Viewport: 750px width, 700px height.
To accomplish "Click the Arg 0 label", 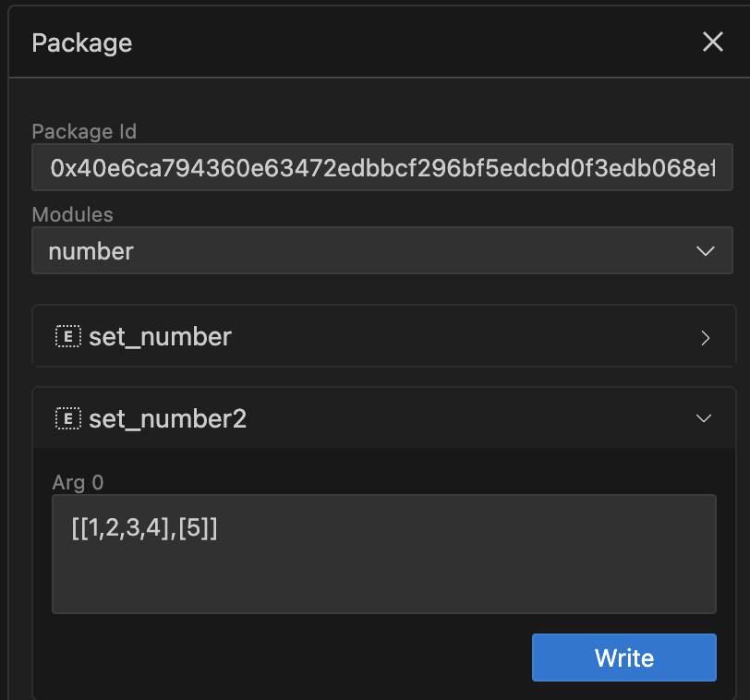I will tap(76, 482).
